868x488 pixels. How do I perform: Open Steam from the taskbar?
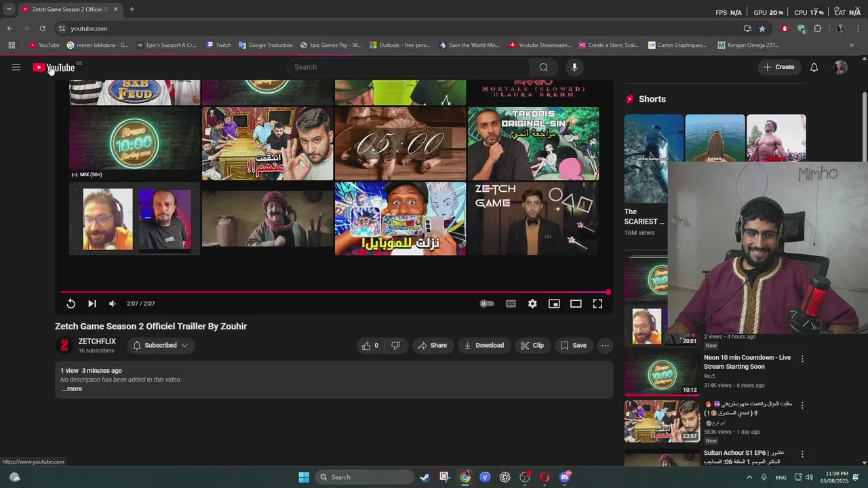(x=425, y=477)
